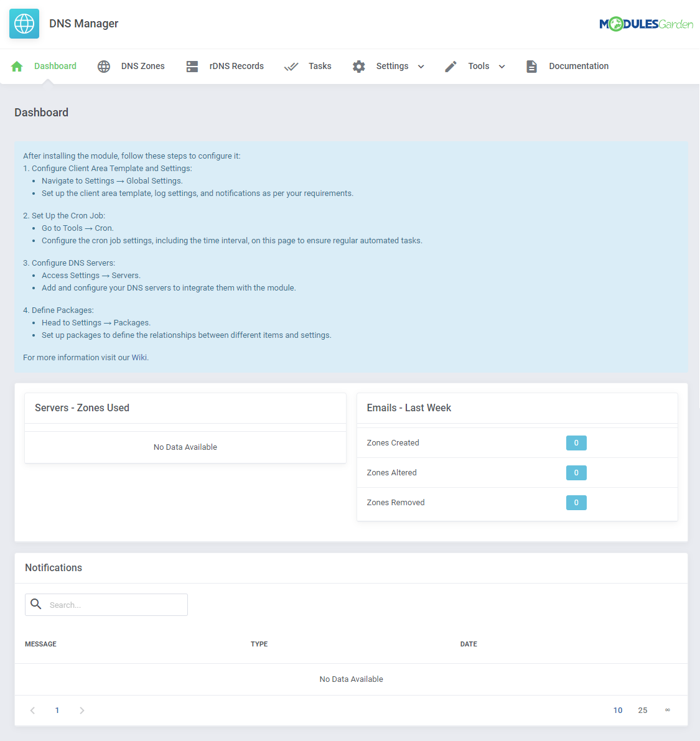Click the rDNS Records server icon
The height and width of the screenshot is (741, 700).
192,67
